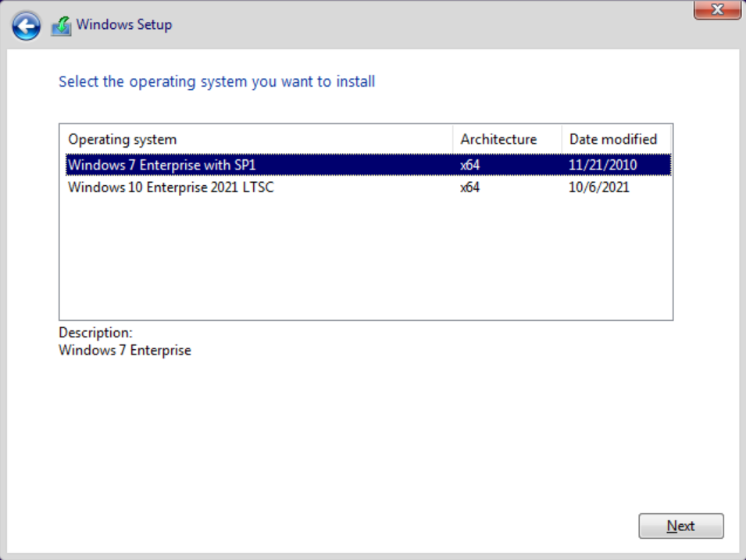Click the Date modified column header
The image size is (746, 560).
point(613,140)
